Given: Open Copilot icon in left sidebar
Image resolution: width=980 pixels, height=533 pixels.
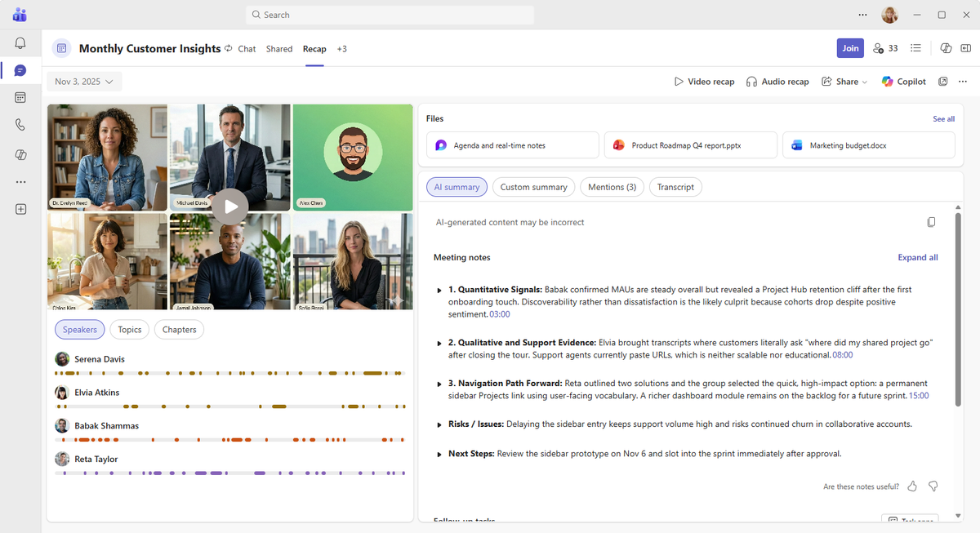Looking at the screenshot, I should [x=20, y=154].
